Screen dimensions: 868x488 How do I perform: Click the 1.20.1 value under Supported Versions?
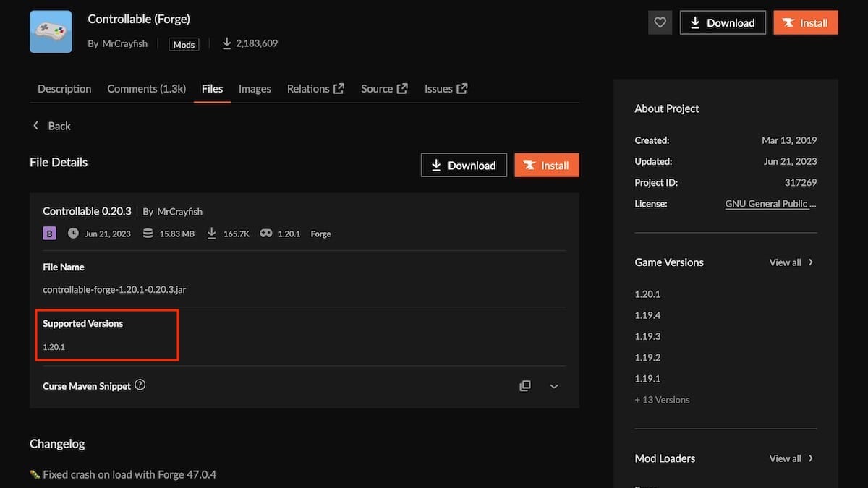pos(54,347)
